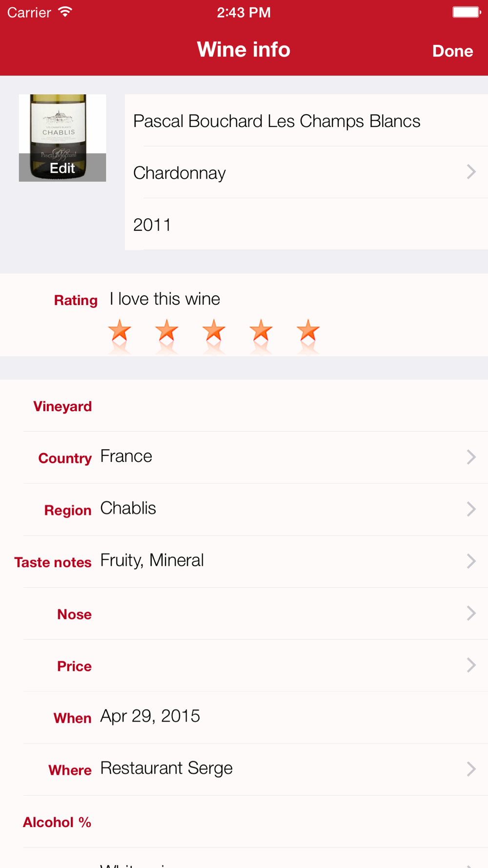
Task: Tap the Alcohol % field
Action: point(288,822)
